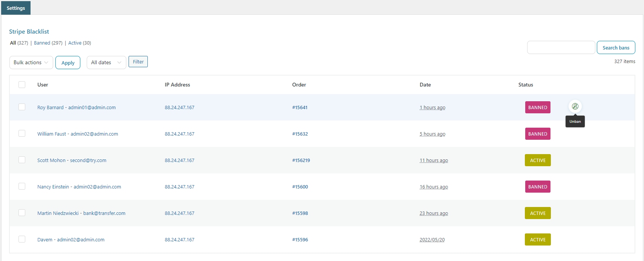
Task: Filter list by Active (30)
Action: (x=80, y=43)
